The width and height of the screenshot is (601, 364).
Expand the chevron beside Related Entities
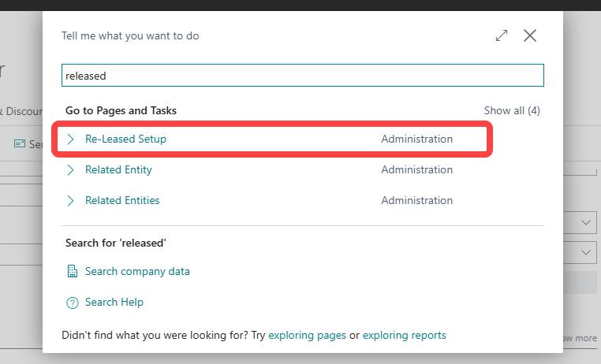(x=71, y=201)
